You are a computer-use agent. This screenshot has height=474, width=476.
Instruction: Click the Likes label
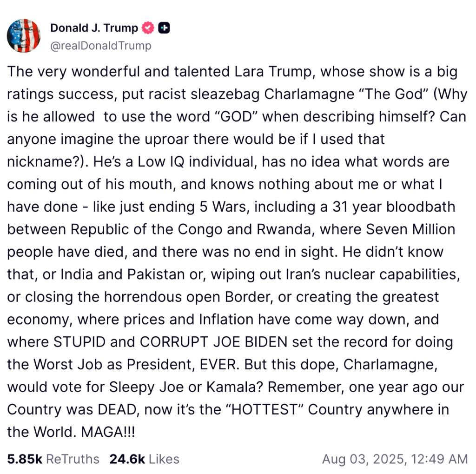[x=164, y=459]
